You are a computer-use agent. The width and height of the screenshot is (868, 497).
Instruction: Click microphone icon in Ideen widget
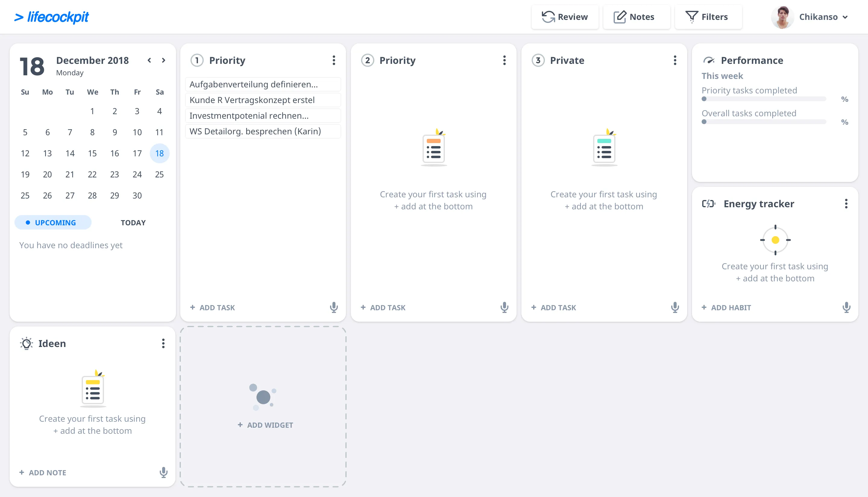[163, 472]
